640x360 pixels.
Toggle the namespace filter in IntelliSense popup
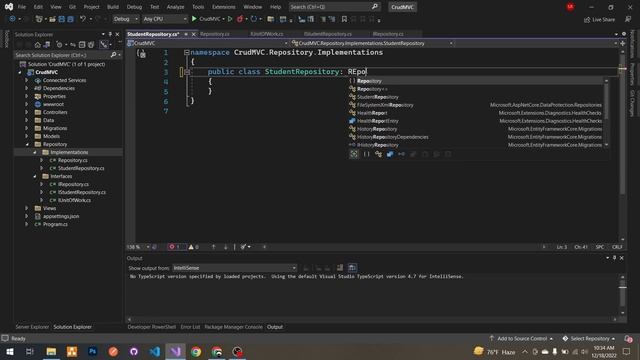click(x=366, y=154)
